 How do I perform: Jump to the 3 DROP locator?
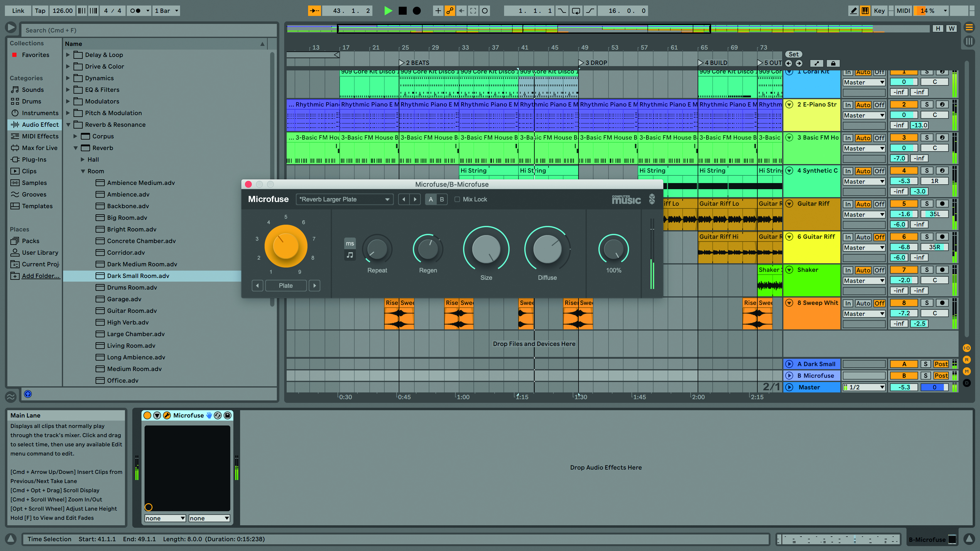(x=581, y=63)
